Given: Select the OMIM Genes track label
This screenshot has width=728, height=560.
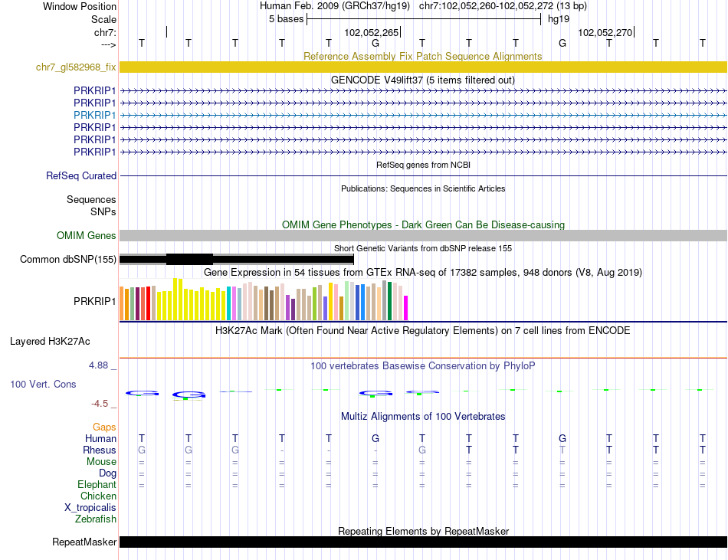Looking at the screenshot, I should pyautogui.click(x=87, y=236).
